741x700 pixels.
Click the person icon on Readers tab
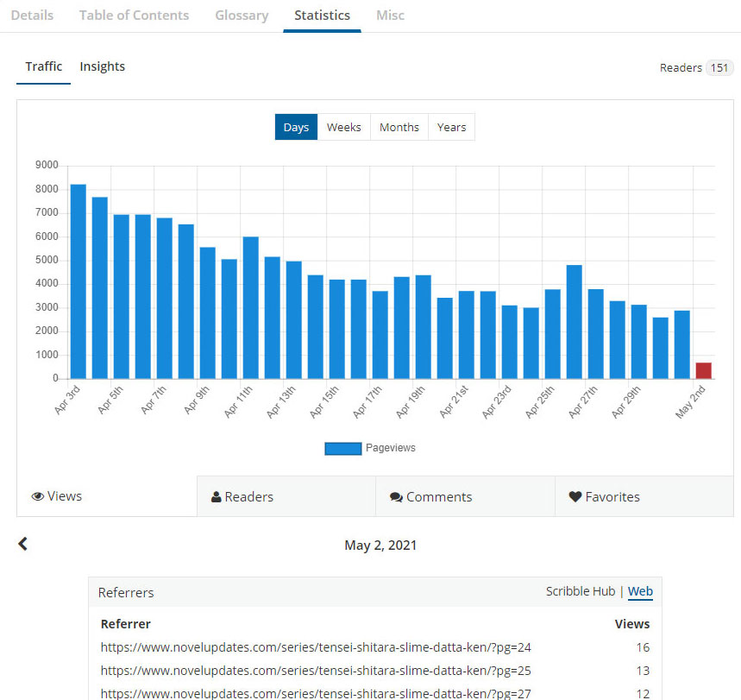point(217,497)
